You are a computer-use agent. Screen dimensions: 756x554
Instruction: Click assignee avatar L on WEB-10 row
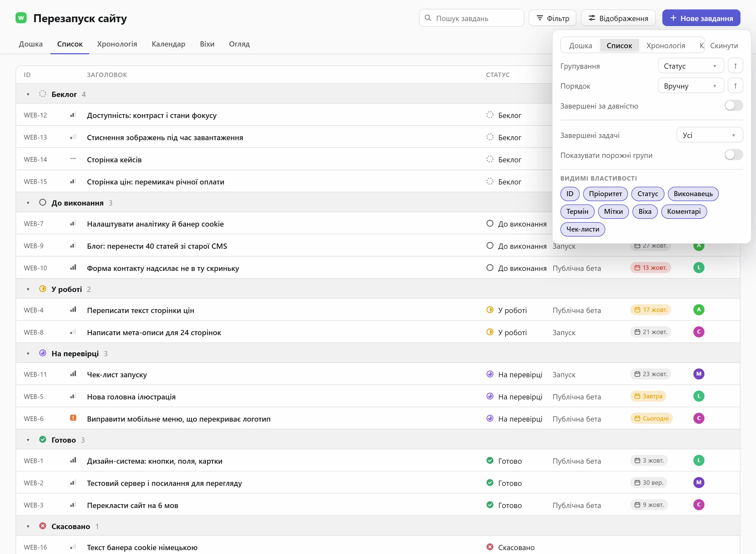coord(699,268)
